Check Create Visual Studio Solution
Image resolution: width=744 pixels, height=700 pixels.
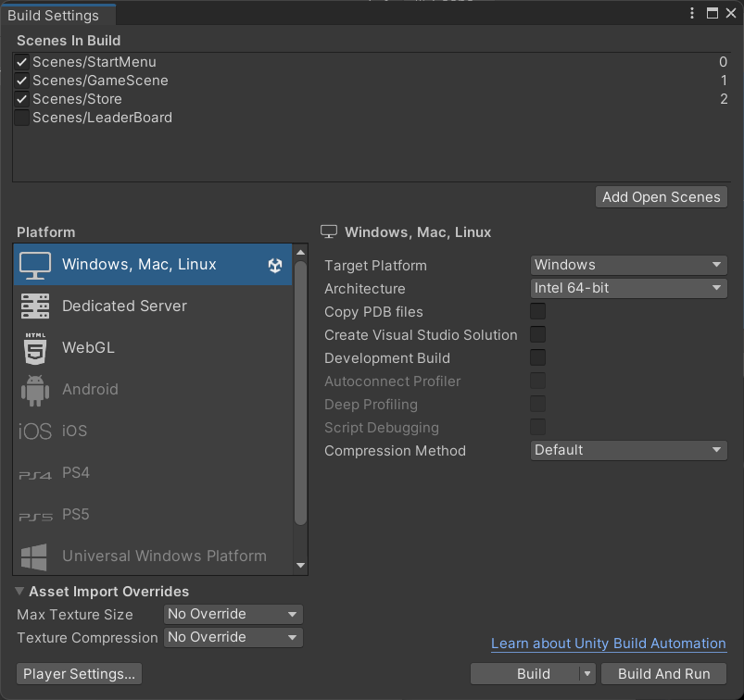point(537,335)
